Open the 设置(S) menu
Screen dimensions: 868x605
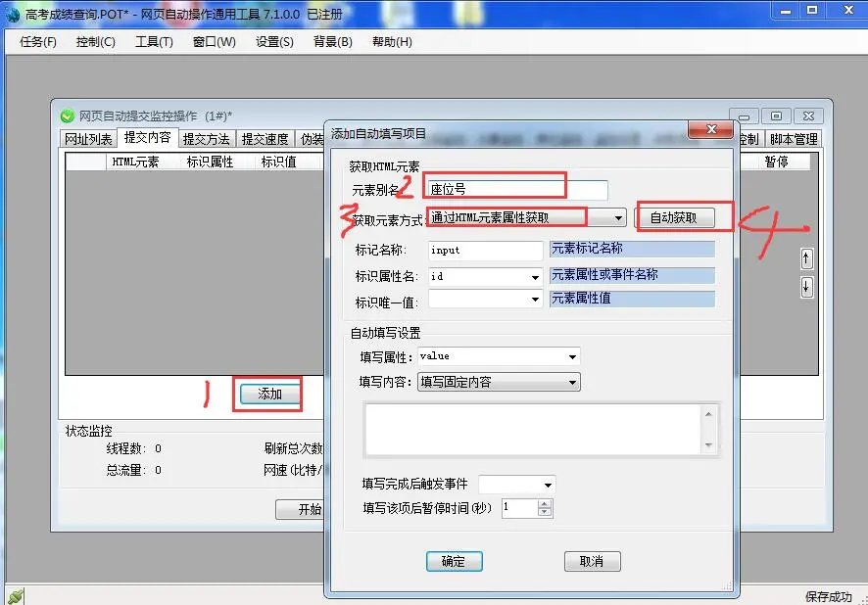click(x=274, y=42)
